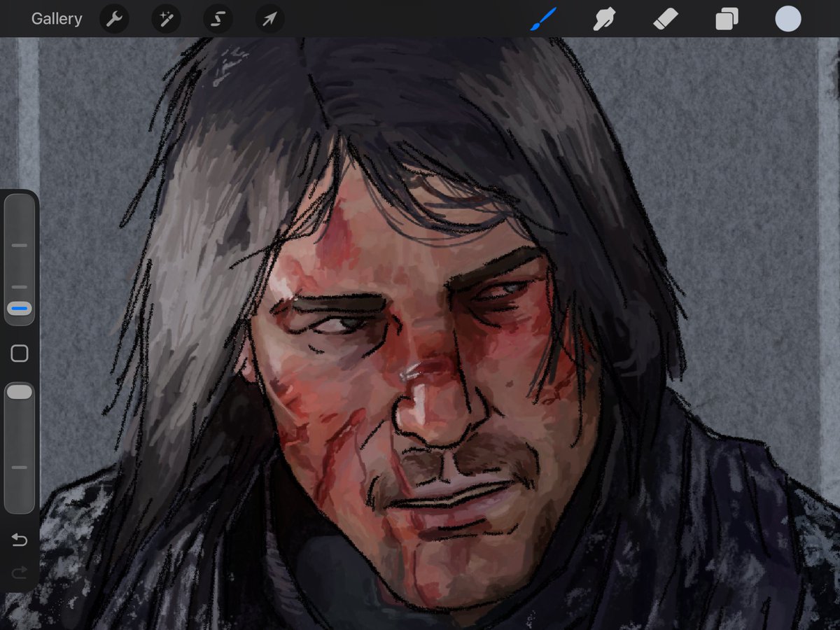Undo the last stroke with the undo arrow
The height and width of the screenshot is (630, 840).
click(x=20, y=540)
